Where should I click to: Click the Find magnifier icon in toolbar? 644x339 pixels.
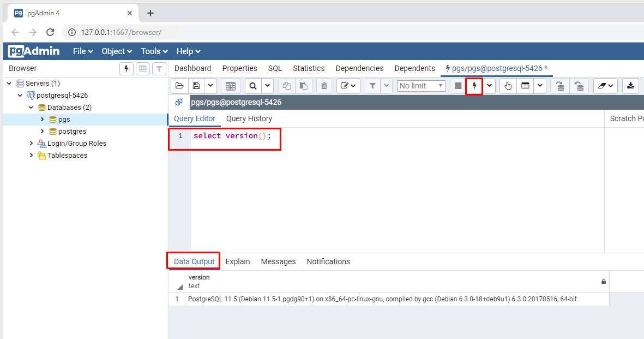253,86
